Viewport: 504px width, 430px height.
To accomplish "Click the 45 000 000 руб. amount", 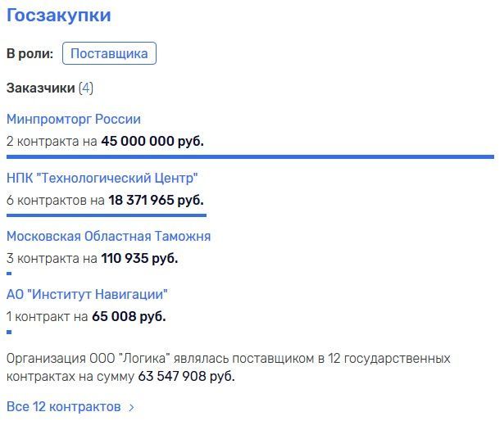I will point(152,142).
